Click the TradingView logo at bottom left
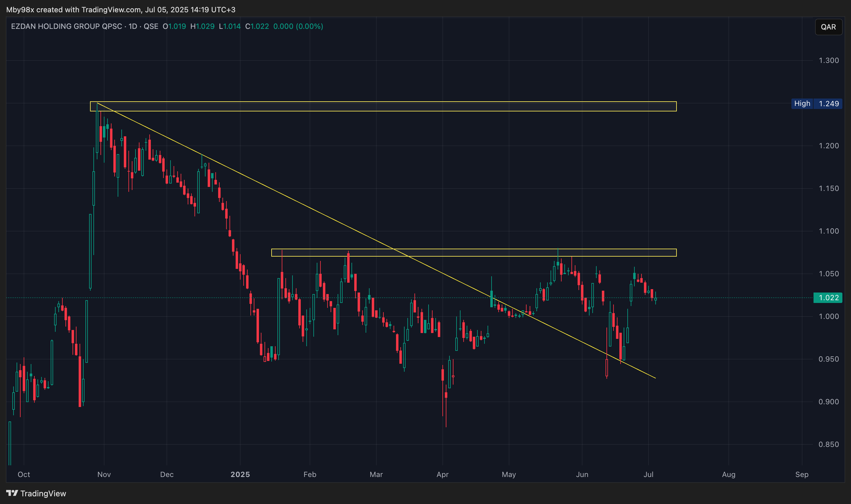 36,493
